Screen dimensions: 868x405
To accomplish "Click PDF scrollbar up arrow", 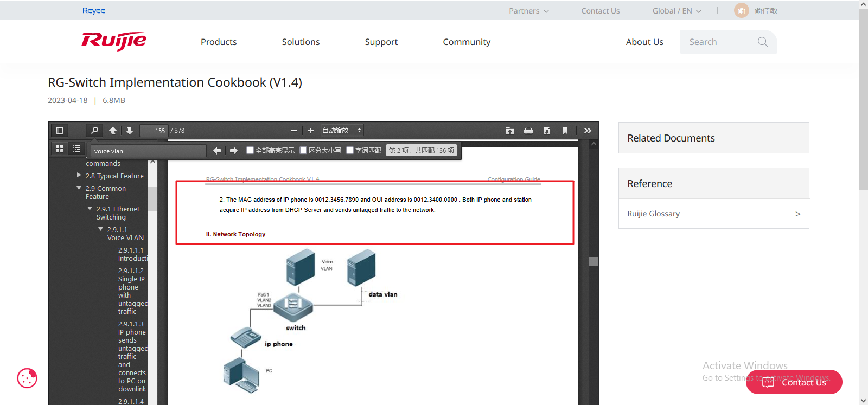I will coord(594,144).
